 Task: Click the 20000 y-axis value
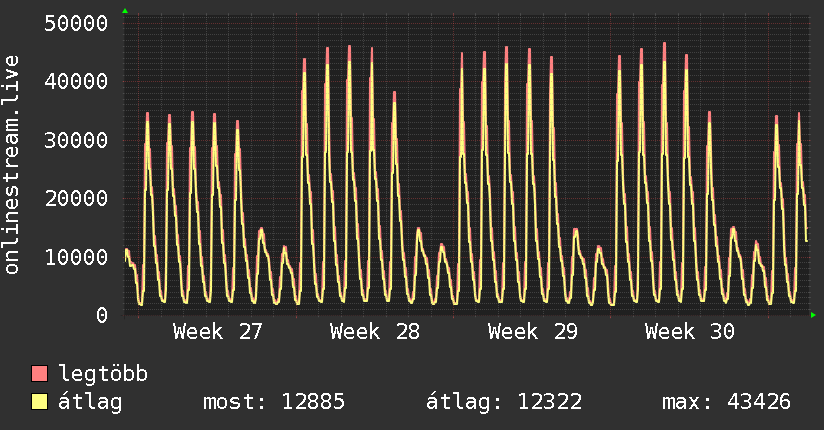[76, 199]
